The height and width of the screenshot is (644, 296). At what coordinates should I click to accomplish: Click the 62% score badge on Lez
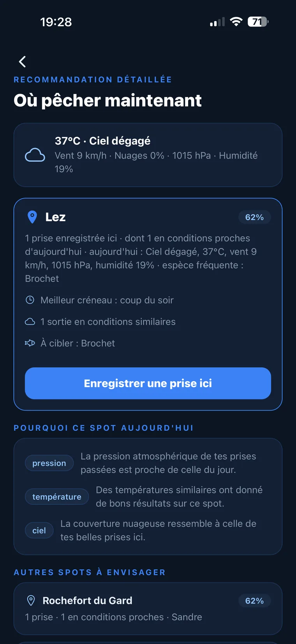[x=254, y=217]
